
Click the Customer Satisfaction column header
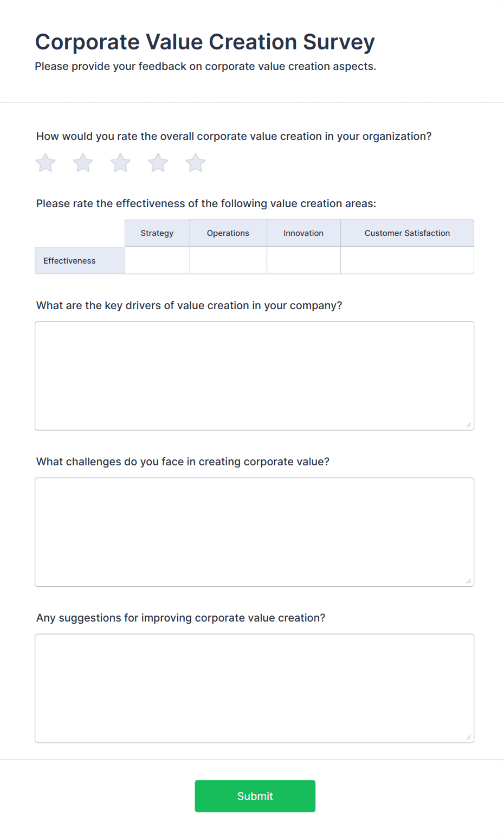(x=406, y=233)
